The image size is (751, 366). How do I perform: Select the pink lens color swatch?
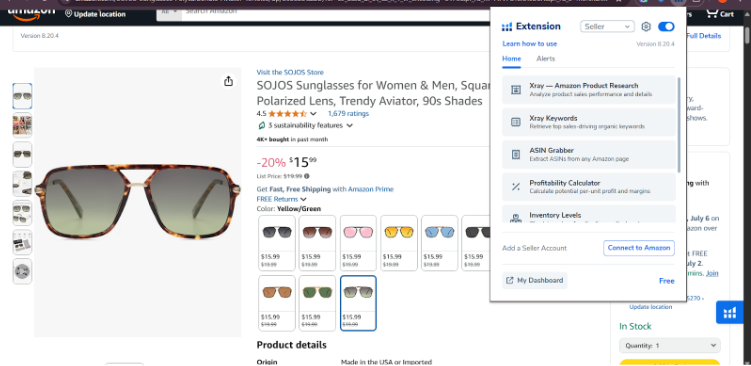pos(358,243)
